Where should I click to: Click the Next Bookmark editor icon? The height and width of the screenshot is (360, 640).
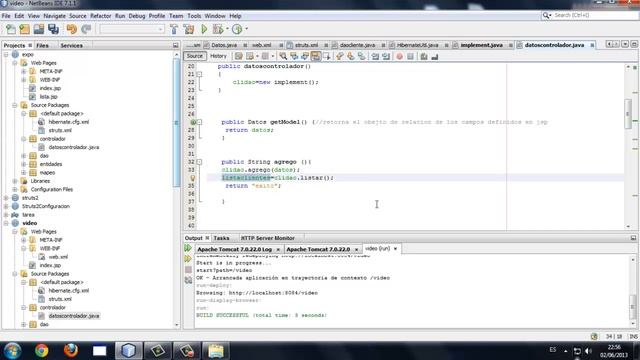point(351,56)
